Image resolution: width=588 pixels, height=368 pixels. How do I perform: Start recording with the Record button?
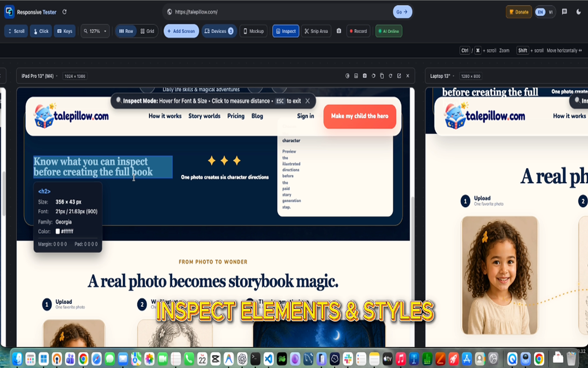[358, 31]
